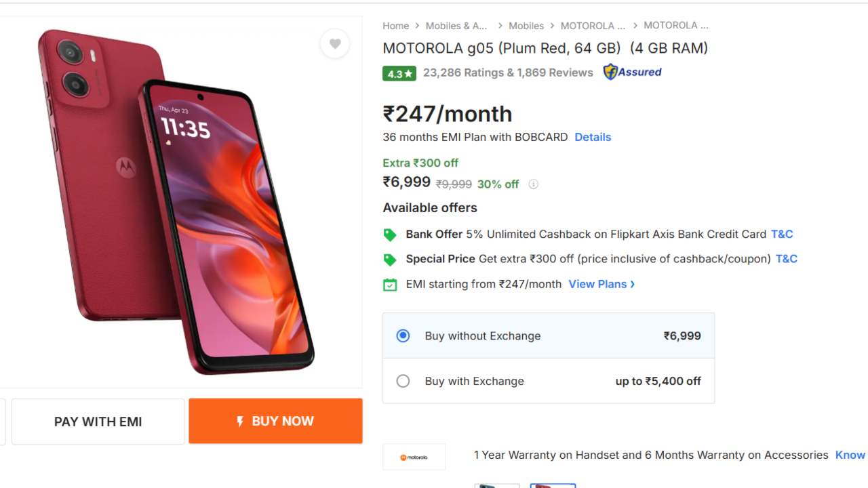Click the EMI calendar icon
This screenshot has width=868, height=488.
390,285
